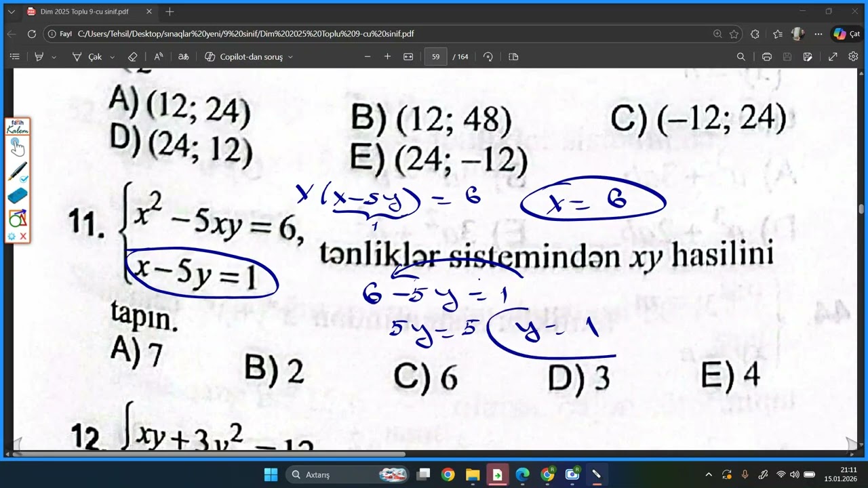Click answer option D) 3
The image size is (868, 488).
(578, 378)
